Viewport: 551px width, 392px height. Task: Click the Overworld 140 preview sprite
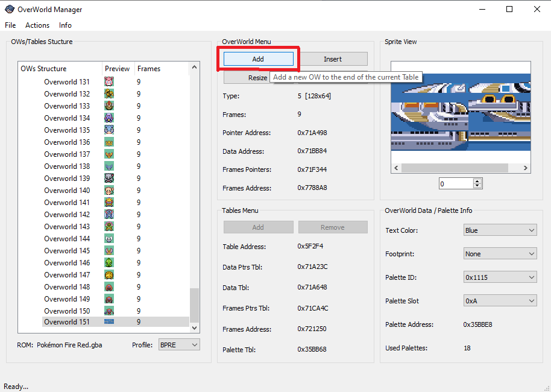(x=109, y=191)
